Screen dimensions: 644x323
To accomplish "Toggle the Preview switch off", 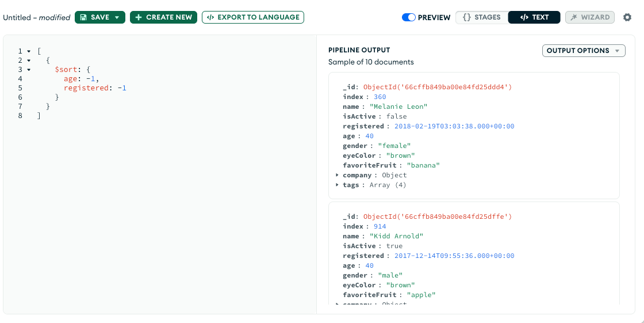I will [408, 17].
